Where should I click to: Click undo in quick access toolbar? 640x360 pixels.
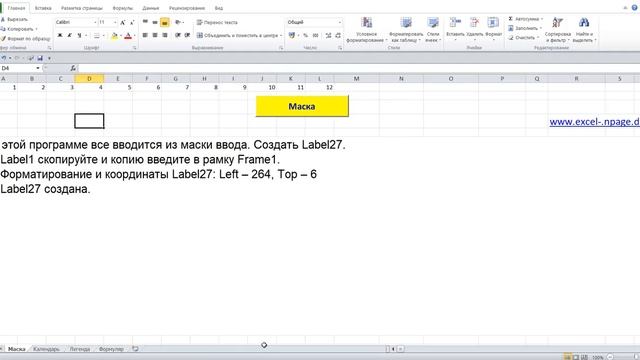(4, 58)
